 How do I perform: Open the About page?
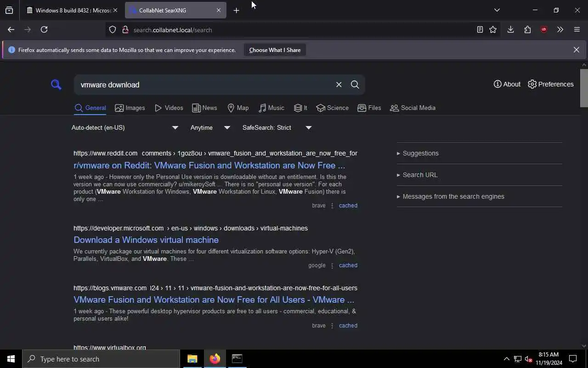[507, 84]
